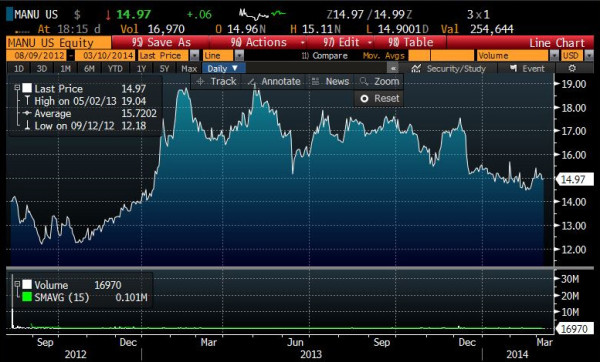Collapse the Last Price legend tree

pos(17,88)
